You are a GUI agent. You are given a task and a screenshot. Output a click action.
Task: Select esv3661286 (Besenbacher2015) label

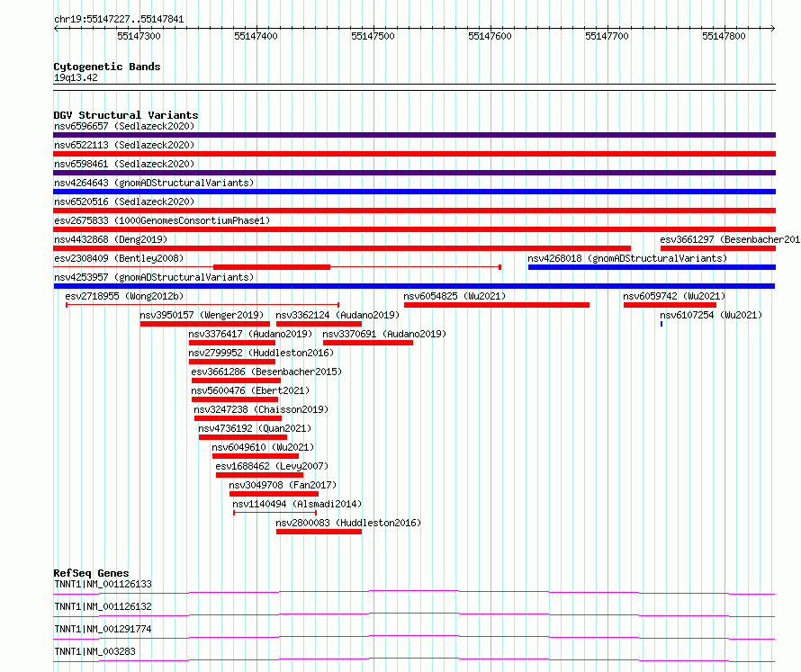tap(266, 372)
